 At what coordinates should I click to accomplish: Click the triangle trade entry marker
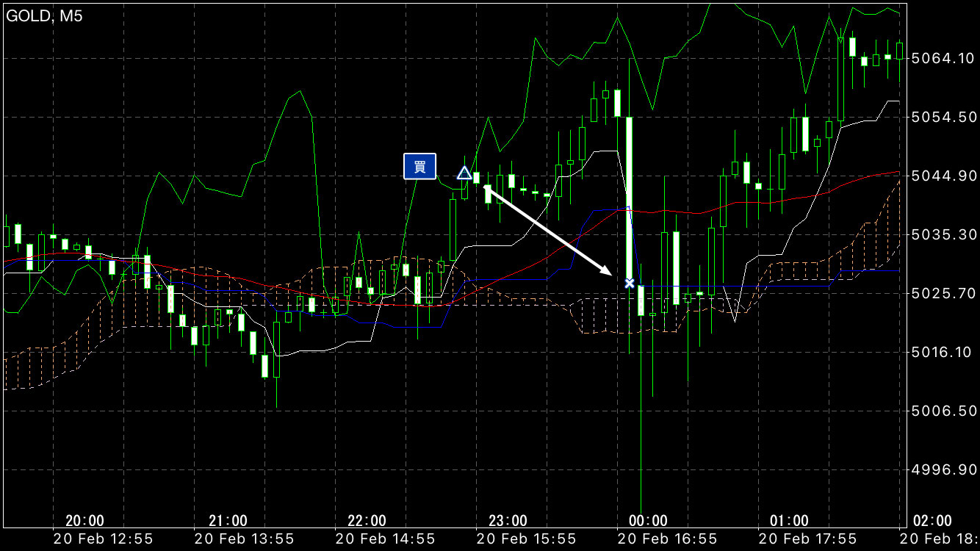pyautogui.click(x=464, y=173)
